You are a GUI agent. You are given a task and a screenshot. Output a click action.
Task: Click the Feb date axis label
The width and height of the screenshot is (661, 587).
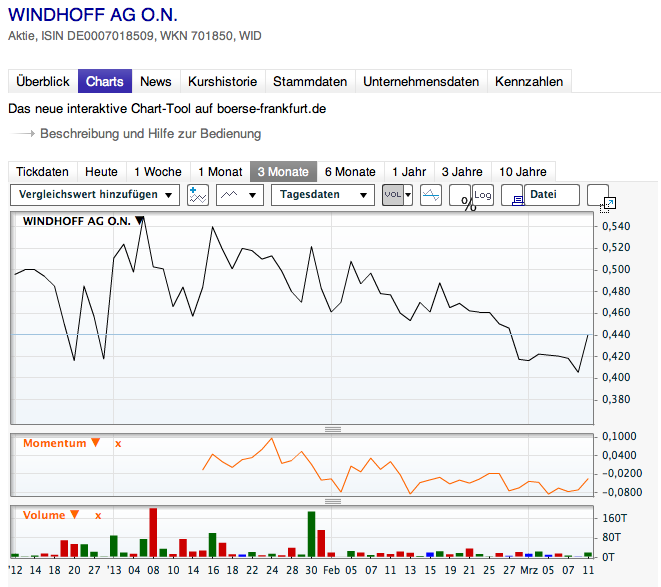[331, 570]
